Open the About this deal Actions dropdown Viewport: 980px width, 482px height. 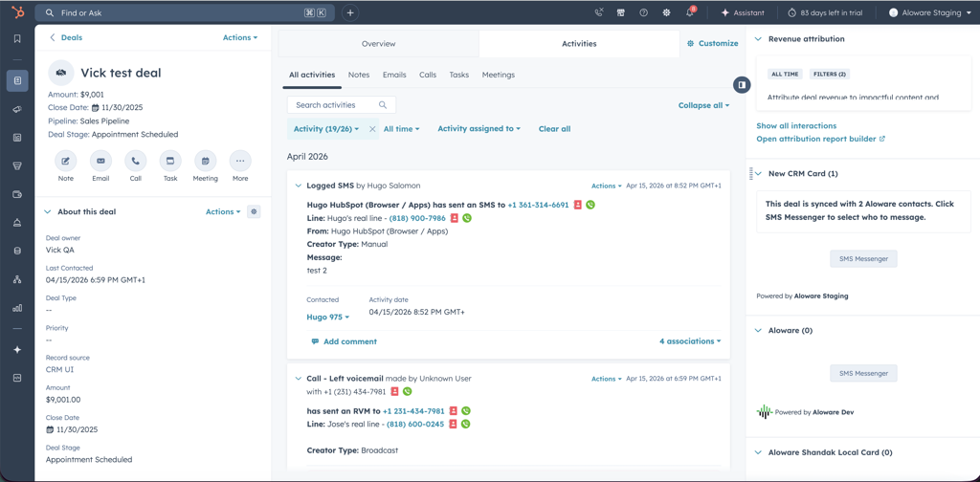[223, 211]
